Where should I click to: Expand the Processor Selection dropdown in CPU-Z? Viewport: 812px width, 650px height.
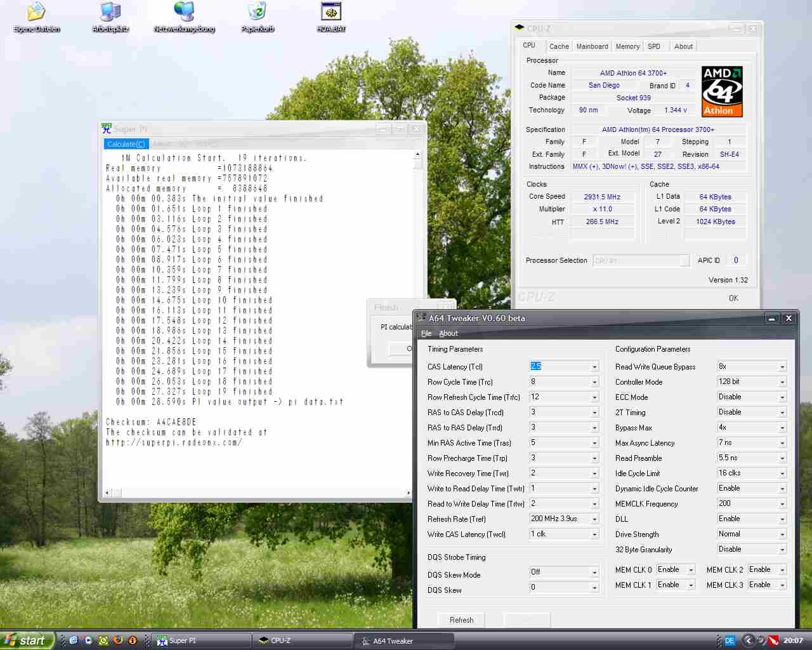684,261
